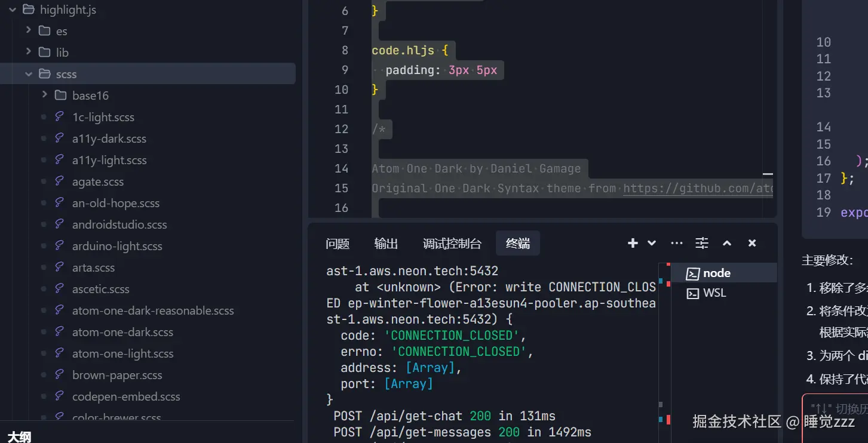Click 'POST /api/get-messages 200' terminal line
This screenshot has height=443, width=868.
[x=462, y=432]
